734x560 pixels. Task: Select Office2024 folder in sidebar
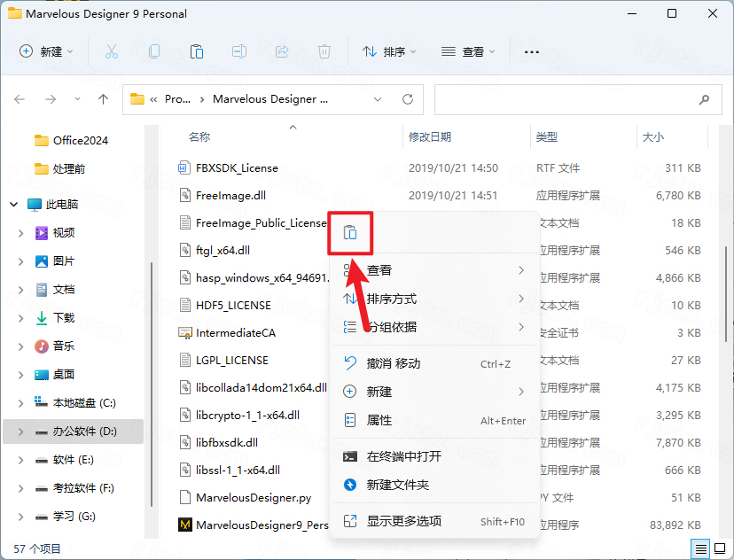(x=71, y=140)
